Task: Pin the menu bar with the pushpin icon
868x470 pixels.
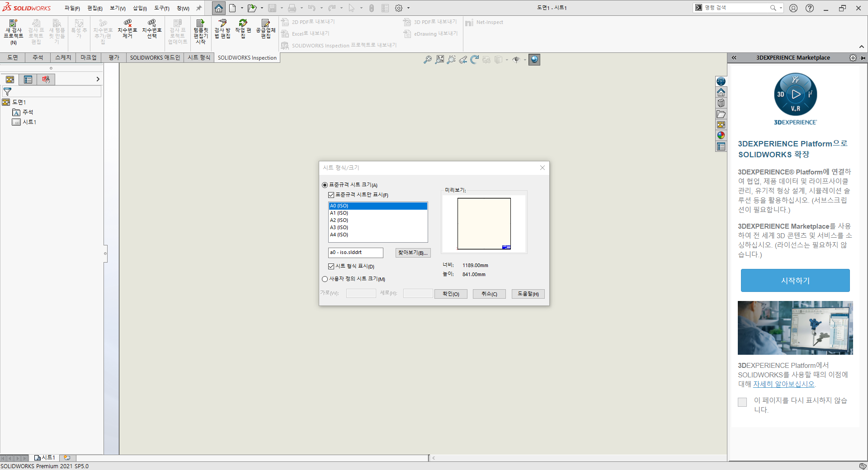Action: pos(198,8)
